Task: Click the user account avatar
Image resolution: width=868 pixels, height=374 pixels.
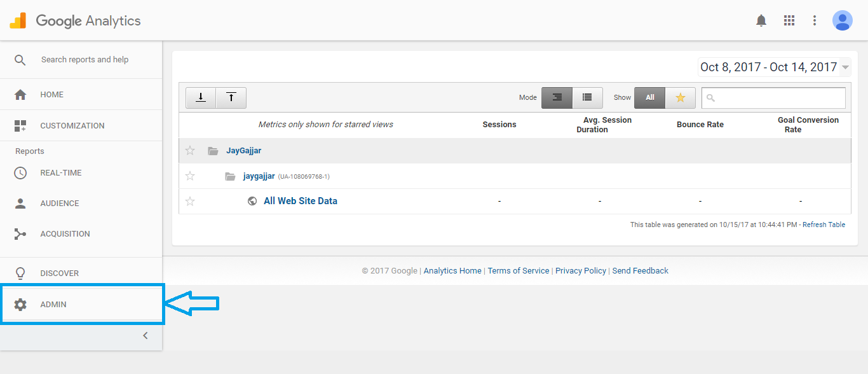Action: [x=843, y=20]
